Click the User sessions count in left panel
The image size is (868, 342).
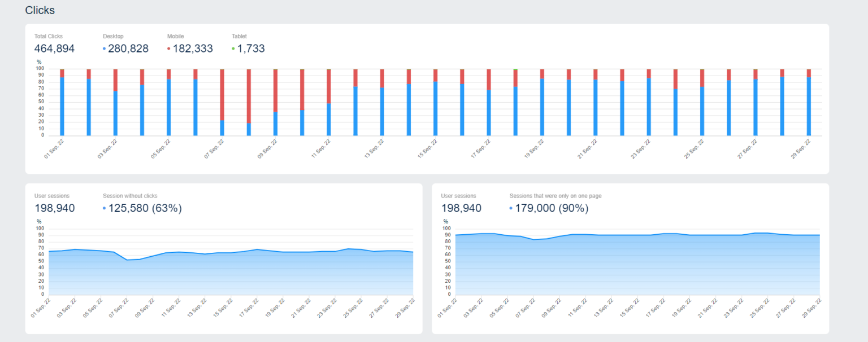(x=54, y=208)
